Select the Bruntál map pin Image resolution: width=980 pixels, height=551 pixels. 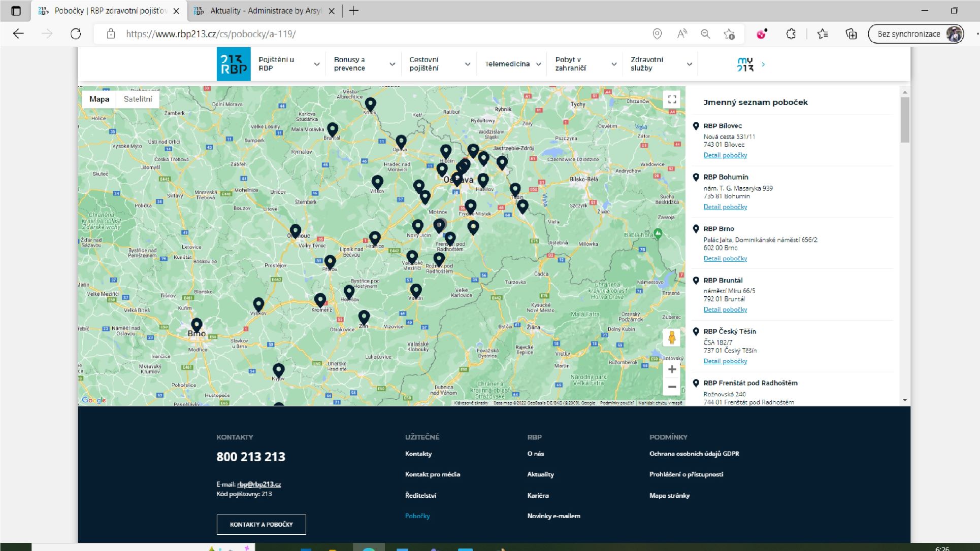click(x=333, y=130)
